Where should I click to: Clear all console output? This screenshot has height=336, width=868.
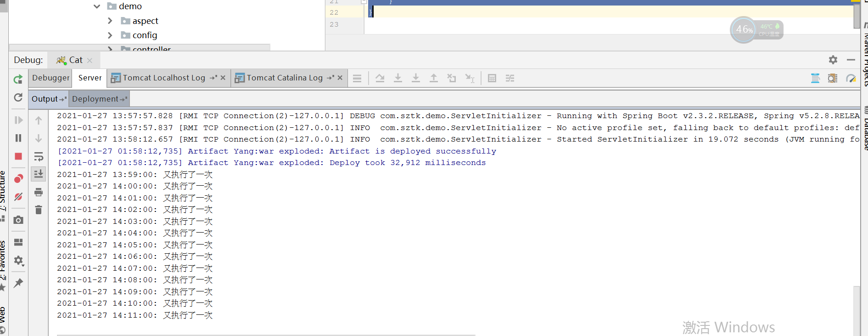pos(39,210)
